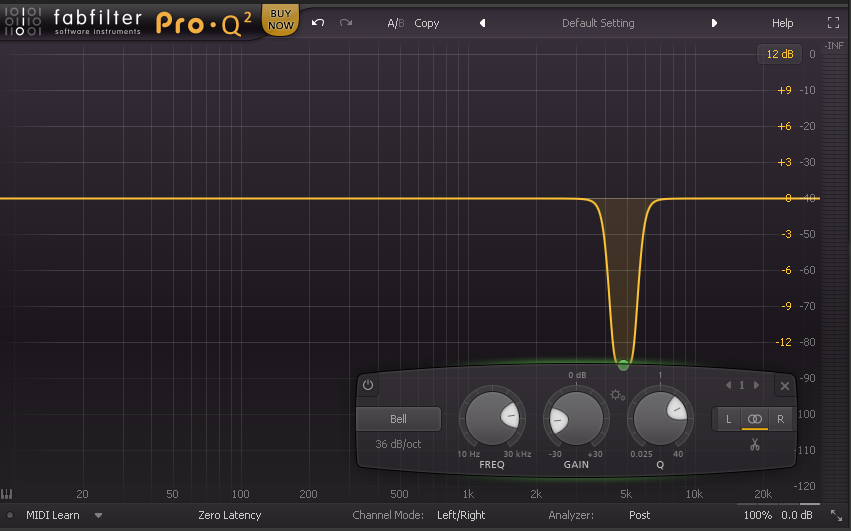Click the 0.0 dB output gain value
Viewport: 851px width, 531px height.
pos(797,515)
